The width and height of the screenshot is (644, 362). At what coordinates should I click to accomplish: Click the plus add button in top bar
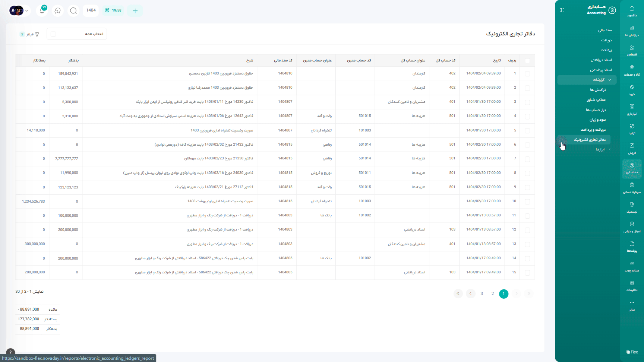pyautogui.click(x=135, y=10)
